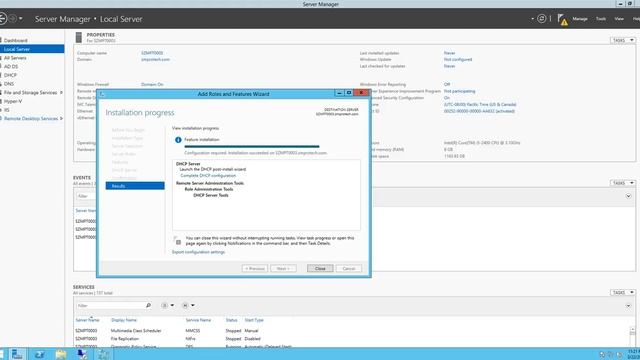Click the Events Filter text box

(86, 196)
